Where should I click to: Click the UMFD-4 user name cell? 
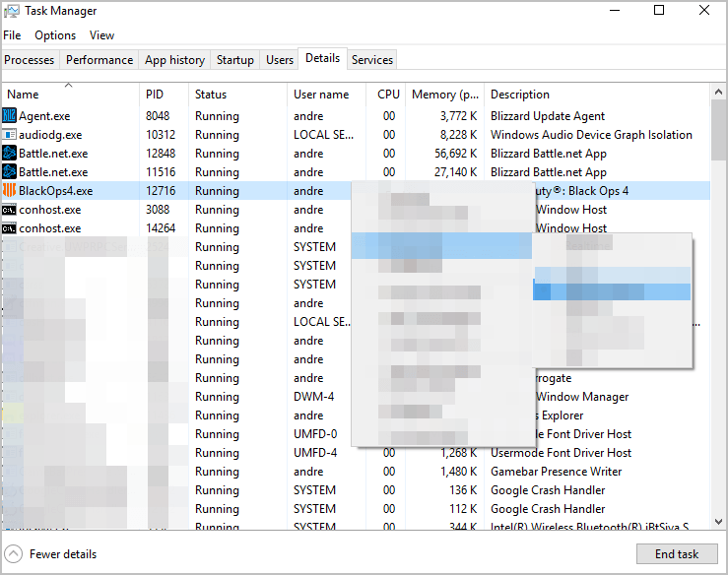click(315, 453)
